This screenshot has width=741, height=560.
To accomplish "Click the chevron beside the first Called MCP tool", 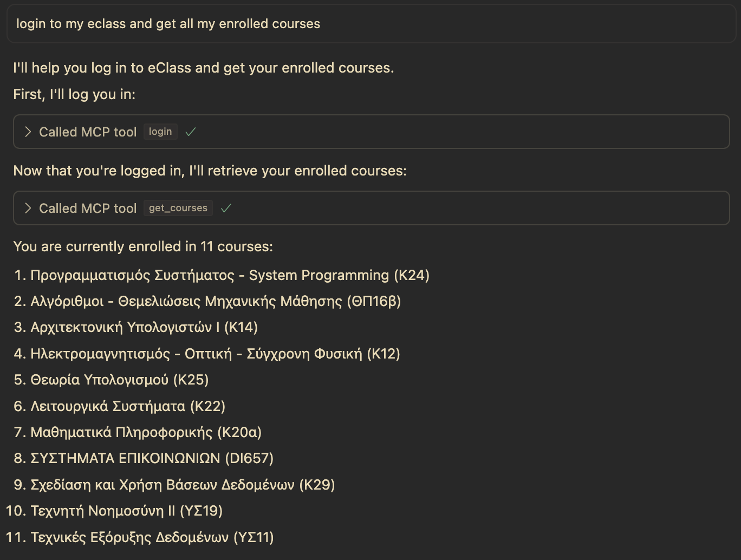I will pyautogui.click(x=28, y=132).
